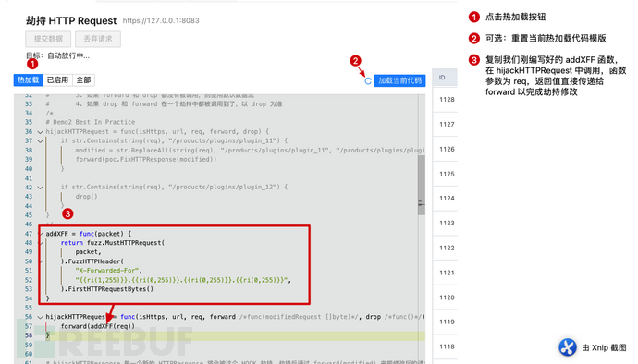Collapse the fold arrow at line 42
This screenshot has width=638, height=364.
[x=40, y=188]
